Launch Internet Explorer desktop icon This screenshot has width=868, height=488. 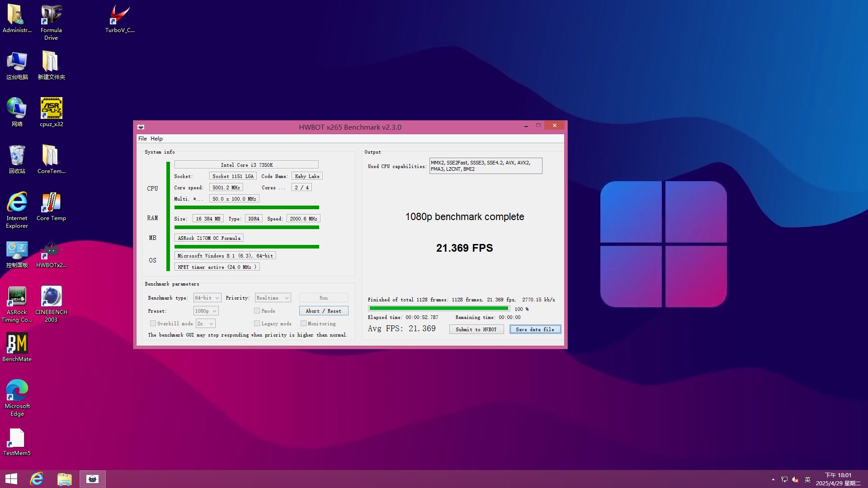point(17,210)
